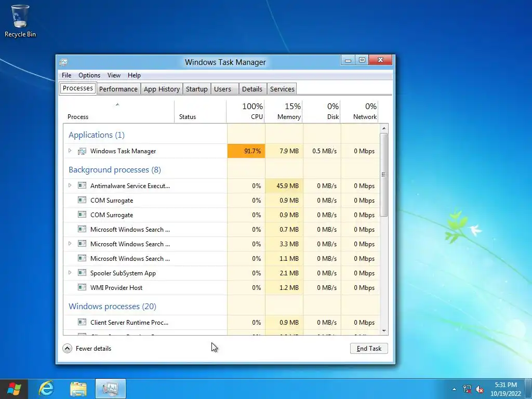Click the Applications (1) group header
The image size is (532, 399).
(x=97, y=135)
